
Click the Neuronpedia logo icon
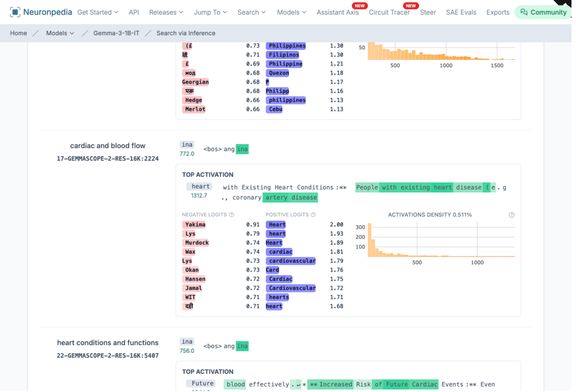pos(15,12)
